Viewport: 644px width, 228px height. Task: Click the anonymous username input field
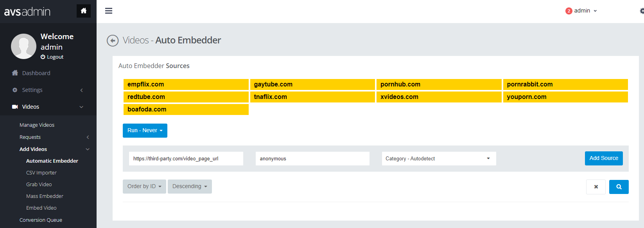click(312, 159)
